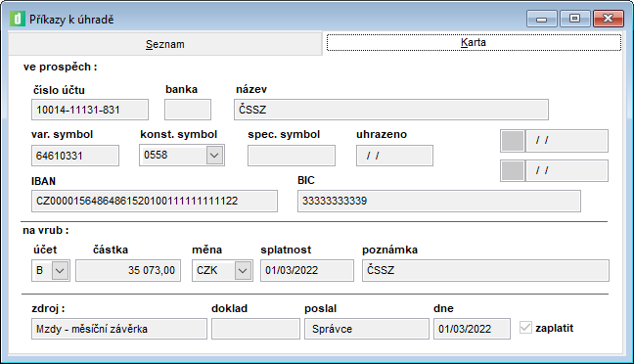Click the 'konst. symbol' label
Image resolution: width=634 pixels, height=364 pixels.
point(179,134)
